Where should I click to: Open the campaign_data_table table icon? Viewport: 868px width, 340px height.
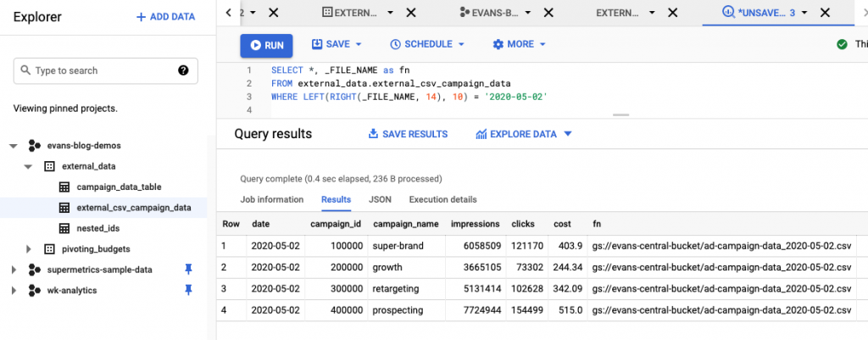click(64, 187)
